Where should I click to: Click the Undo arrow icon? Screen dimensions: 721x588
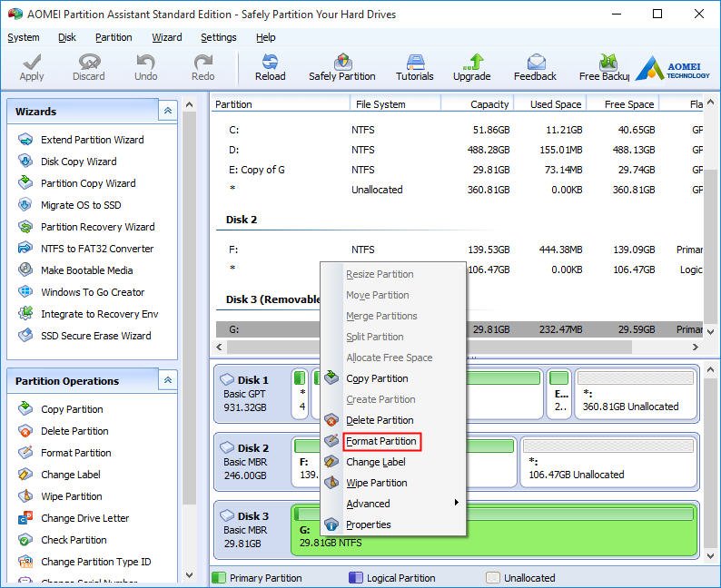[x=146, y=67]
